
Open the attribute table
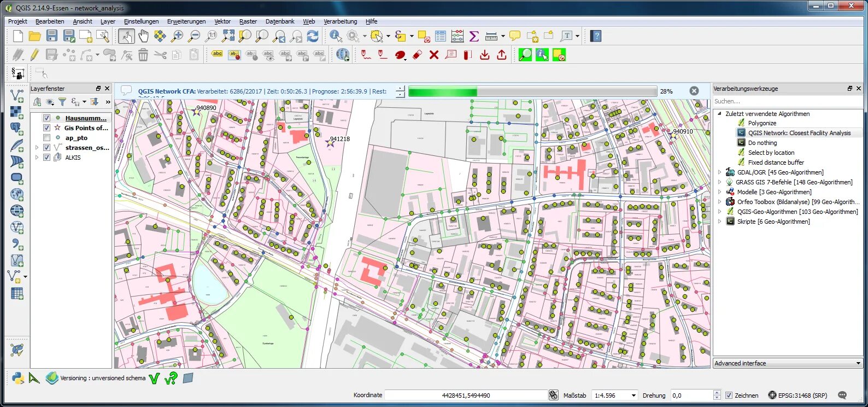coord(441,36)
